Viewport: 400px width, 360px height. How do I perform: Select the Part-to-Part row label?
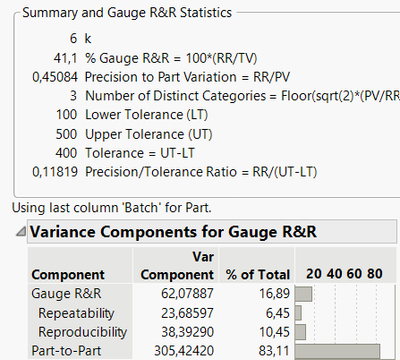[x=66, y=351]
